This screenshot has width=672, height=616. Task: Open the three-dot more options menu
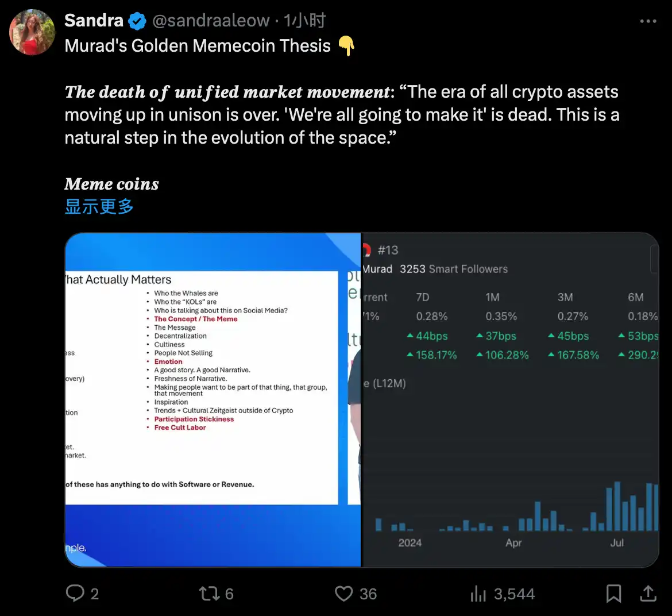click(x=648, y=21)
